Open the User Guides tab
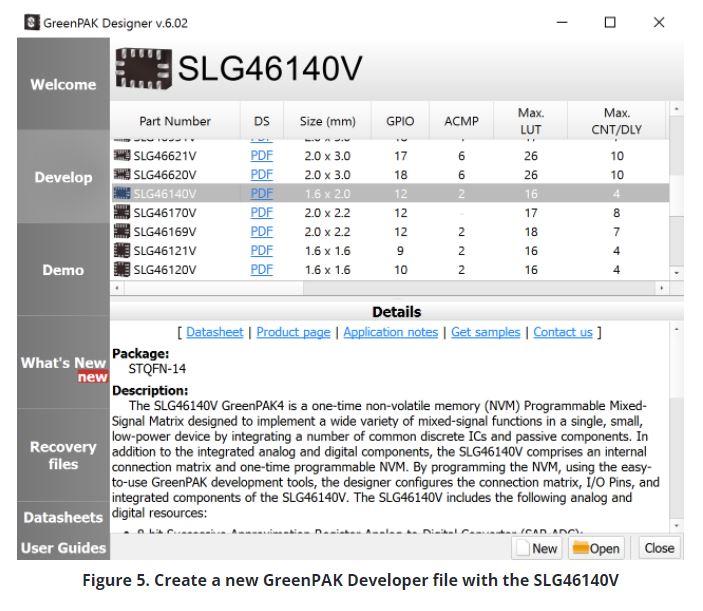 tap(63, 547)
